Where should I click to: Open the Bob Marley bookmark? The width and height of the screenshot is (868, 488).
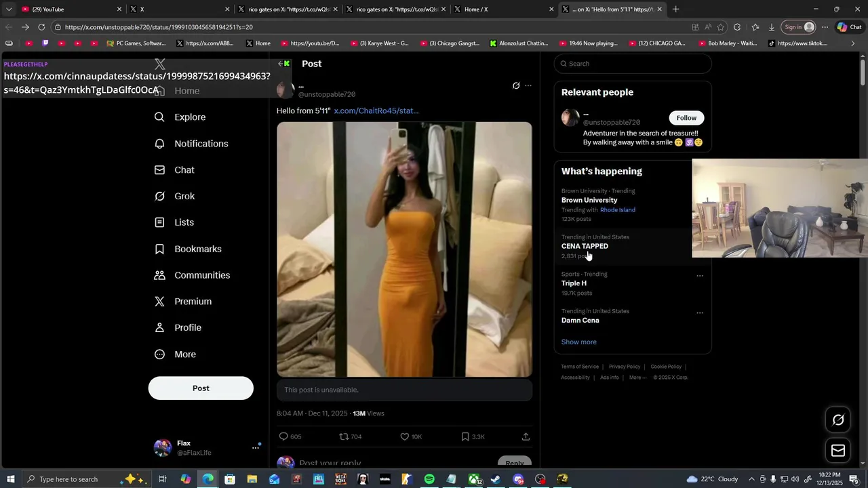[x=727, y=43]
